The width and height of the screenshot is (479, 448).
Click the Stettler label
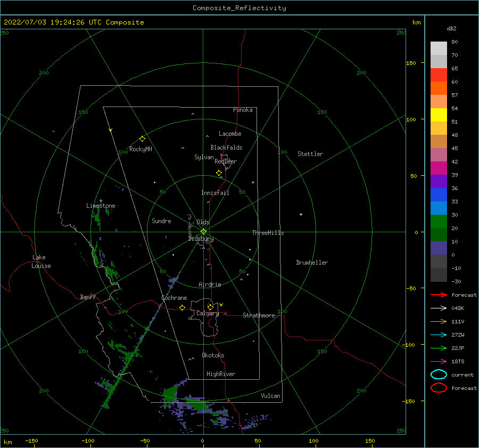(x=310, y=154)
